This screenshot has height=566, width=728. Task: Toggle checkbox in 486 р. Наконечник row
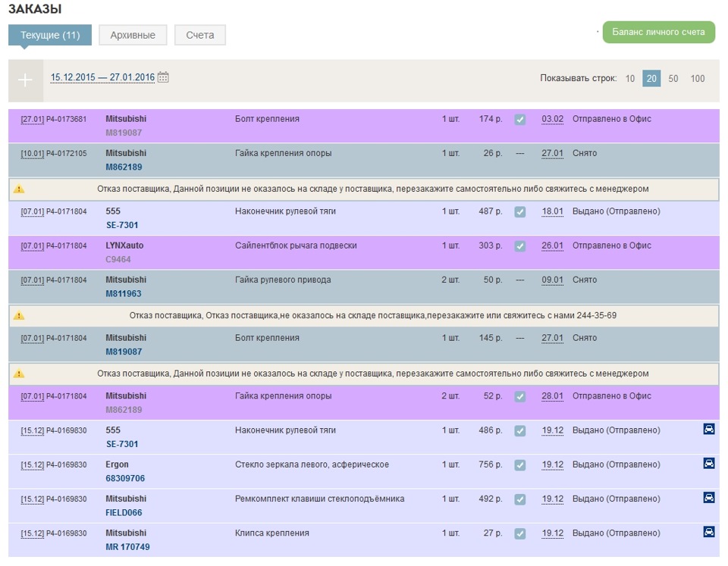pyautogui.click(x=520, y=431)
